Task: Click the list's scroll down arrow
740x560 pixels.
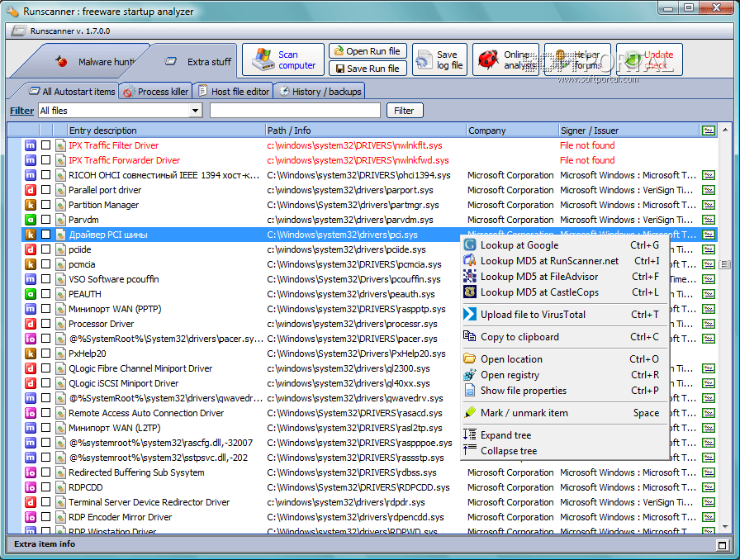Action: (x=725, y=526)
